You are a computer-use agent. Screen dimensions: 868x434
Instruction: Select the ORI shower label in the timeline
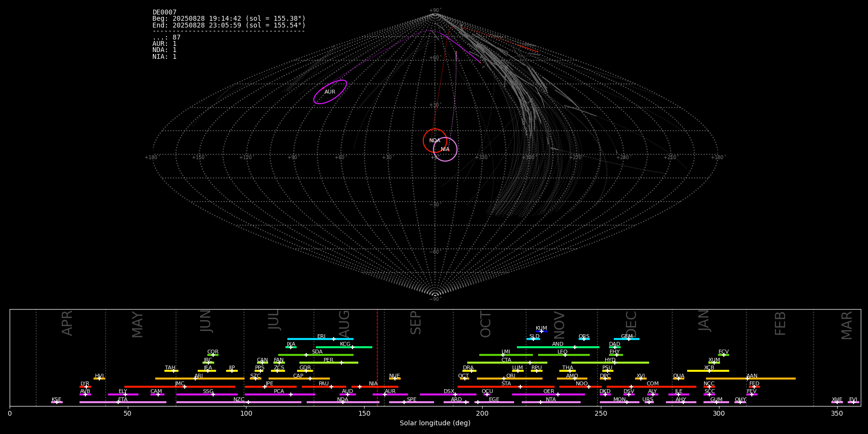pos(511,376)
